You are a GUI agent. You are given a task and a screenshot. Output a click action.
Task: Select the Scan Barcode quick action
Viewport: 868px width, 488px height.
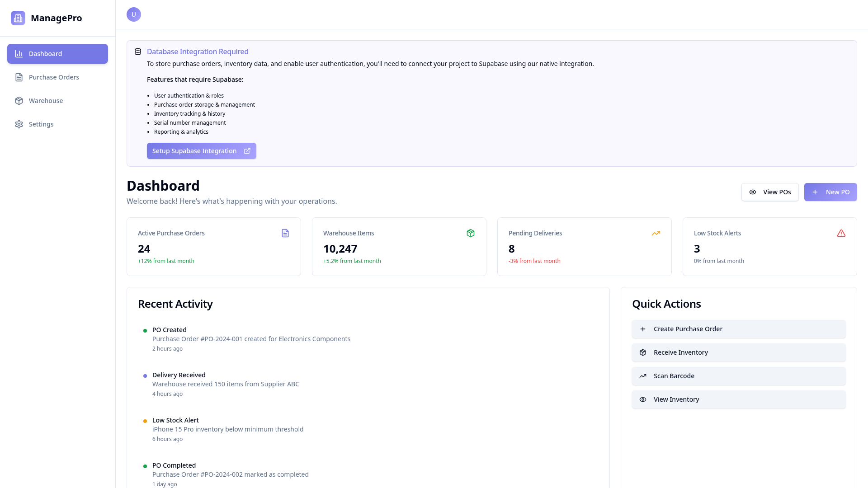[x=739, y=376]
